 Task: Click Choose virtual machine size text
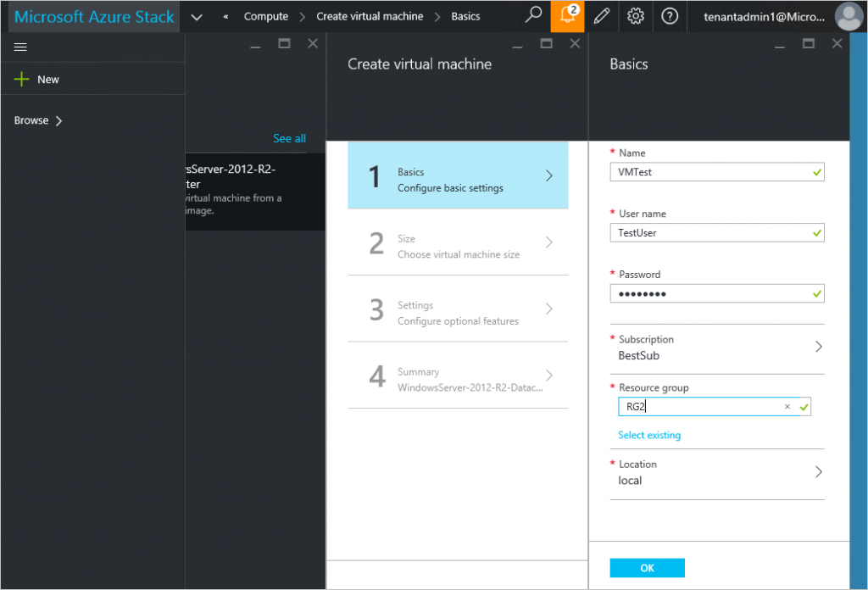coord(459,254)
